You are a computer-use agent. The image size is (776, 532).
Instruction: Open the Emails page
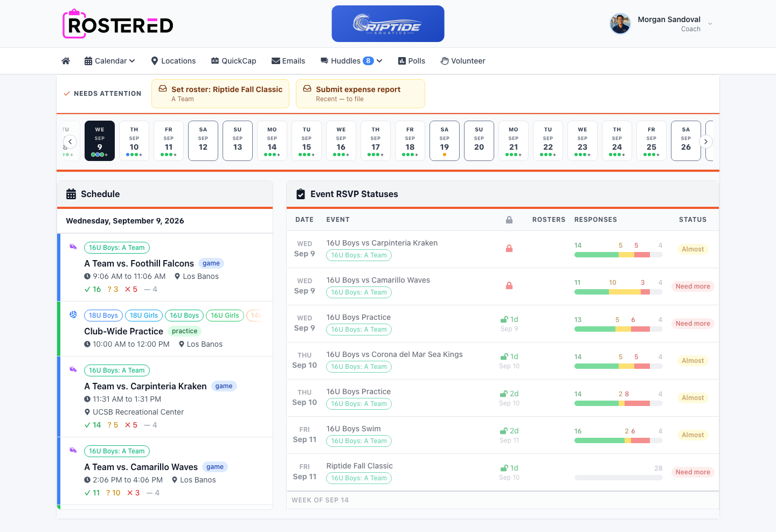(288, 61)
